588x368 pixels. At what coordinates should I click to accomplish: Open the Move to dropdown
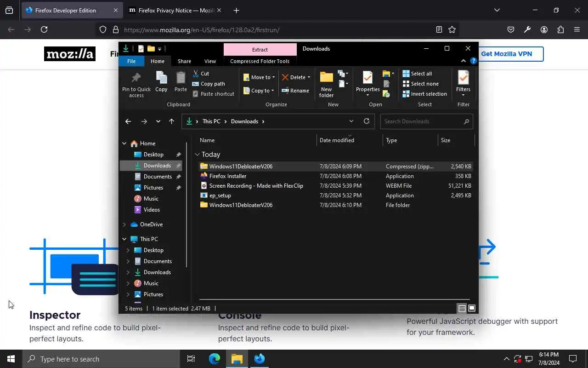click(x=259, y=77)
